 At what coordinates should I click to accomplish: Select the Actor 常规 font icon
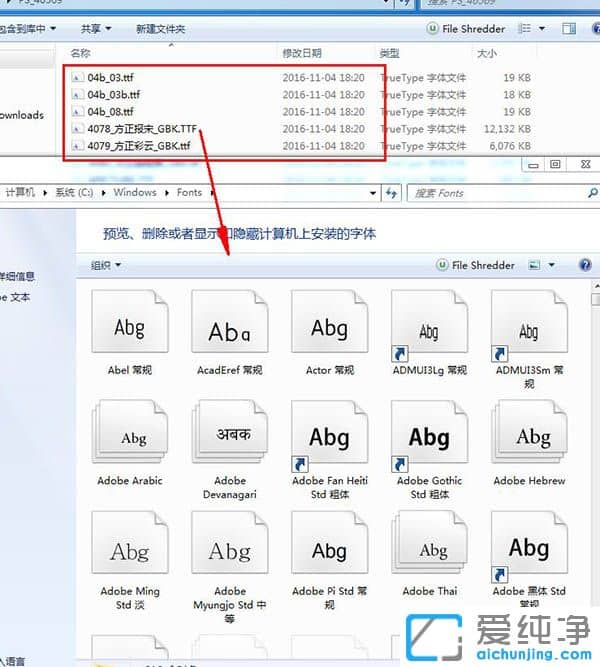[x=329, y=322]
